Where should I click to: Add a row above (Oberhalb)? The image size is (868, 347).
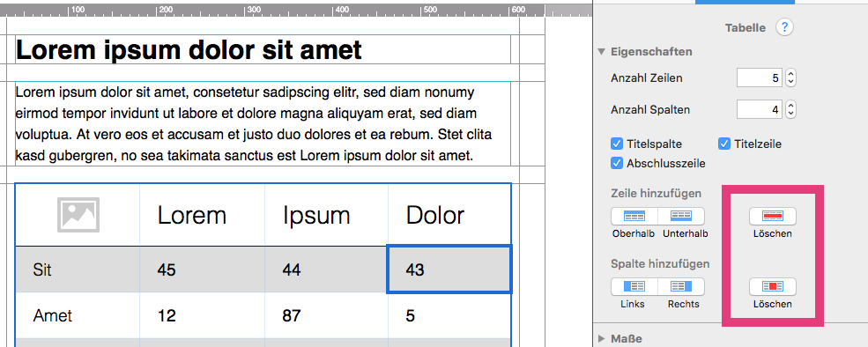click(x=634, y=216)
